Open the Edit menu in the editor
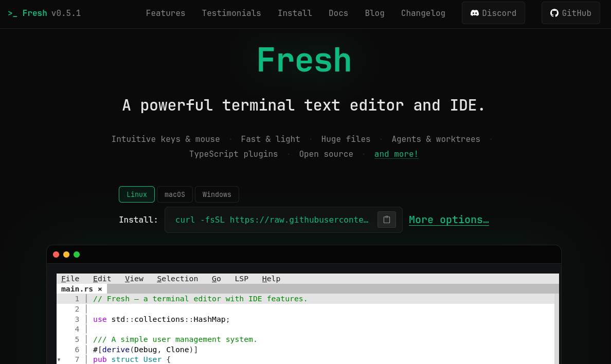Screen dimensions: 611x364 102,279
